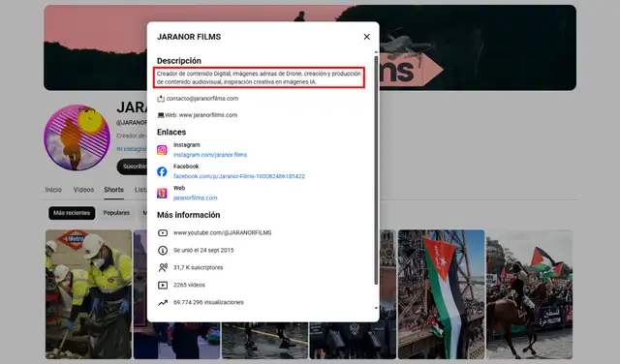The width and height of the screenshot is (620, 364).
Task: Click '69.774.296 visualizaciones' text
Action: [x=208, y=302]
